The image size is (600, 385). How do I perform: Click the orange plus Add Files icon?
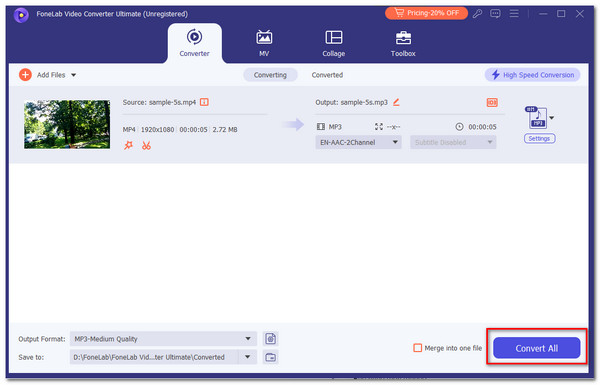tap(25, 75)
